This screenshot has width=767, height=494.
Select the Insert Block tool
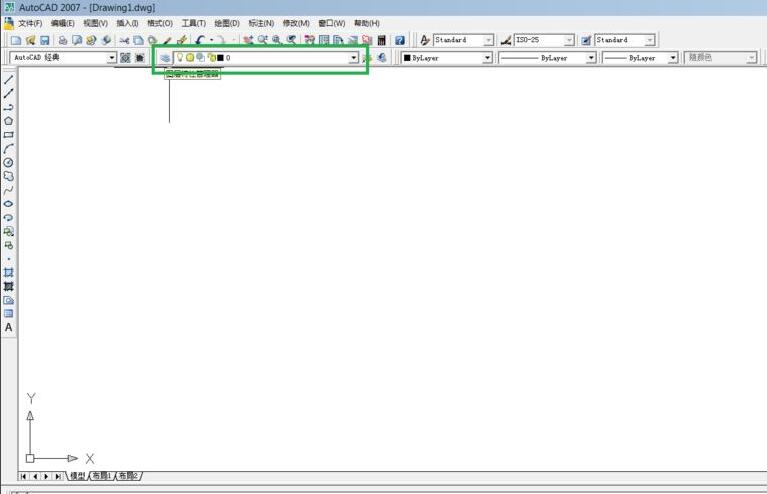tap(8, 231)
